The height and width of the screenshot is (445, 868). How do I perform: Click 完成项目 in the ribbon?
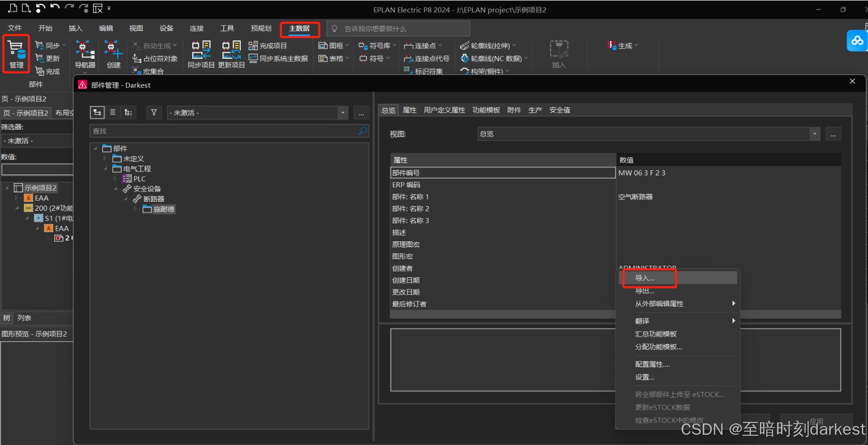267,46
